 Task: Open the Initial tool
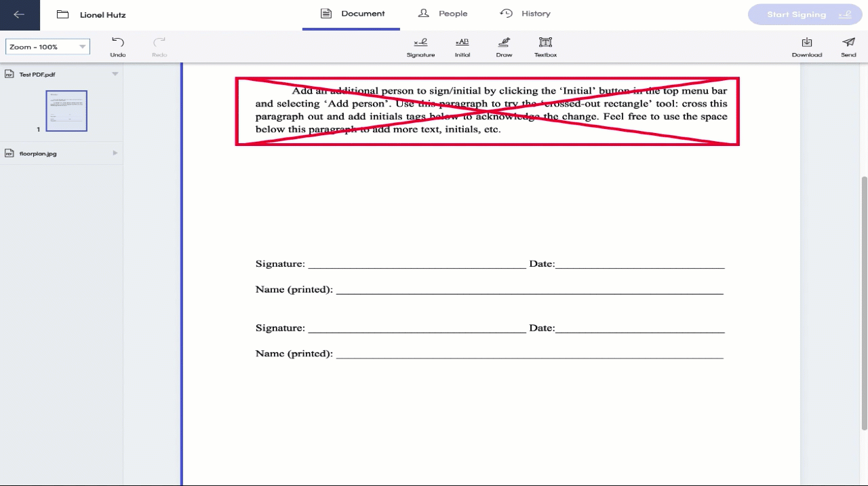[462, 46]
